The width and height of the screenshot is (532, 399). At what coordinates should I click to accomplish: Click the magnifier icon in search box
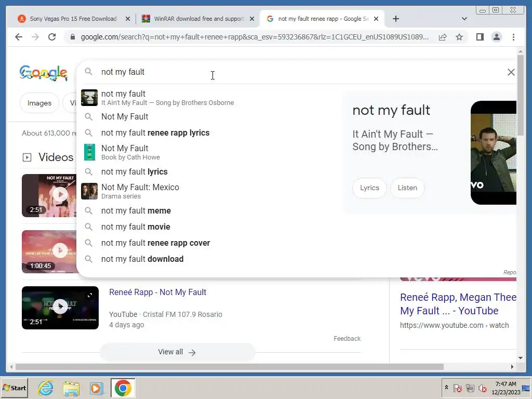pyautogui.click(x=88, y=72)
